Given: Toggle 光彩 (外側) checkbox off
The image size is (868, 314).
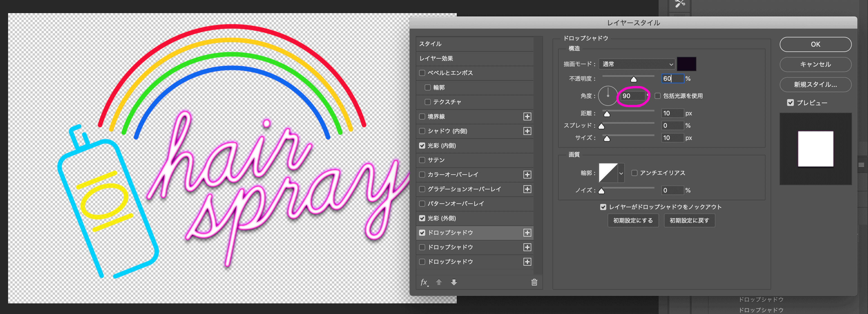Looking at the screenshot, I should point(422,218).
